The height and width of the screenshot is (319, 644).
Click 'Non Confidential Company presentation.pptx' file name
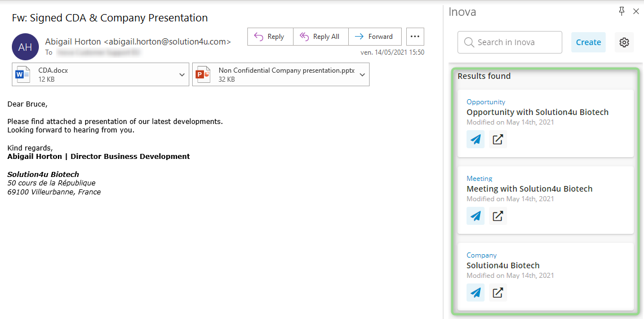pyautogui.click(x=286, y=70)
